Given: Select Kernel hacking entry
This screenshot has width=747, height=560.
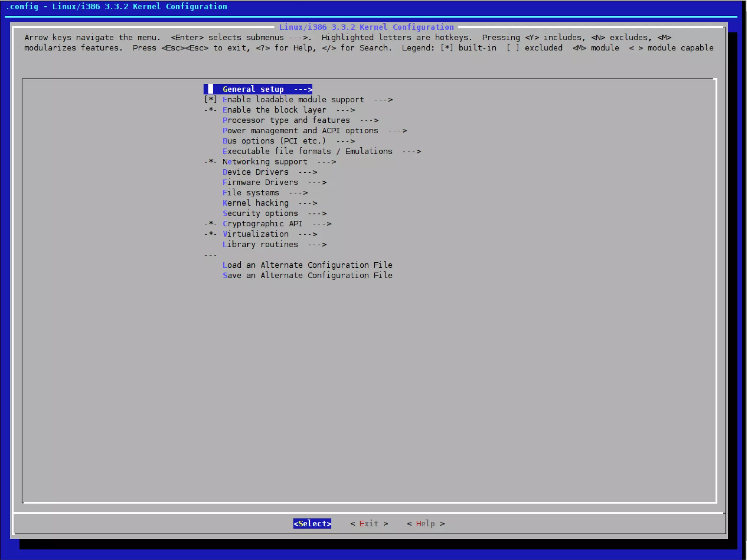Looking at the screenshot, I should click(x=270, y=203).
